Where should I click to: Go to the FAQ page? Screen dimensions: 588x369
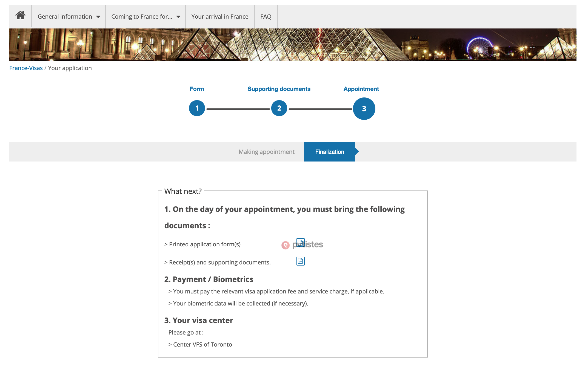click(266, 17)
